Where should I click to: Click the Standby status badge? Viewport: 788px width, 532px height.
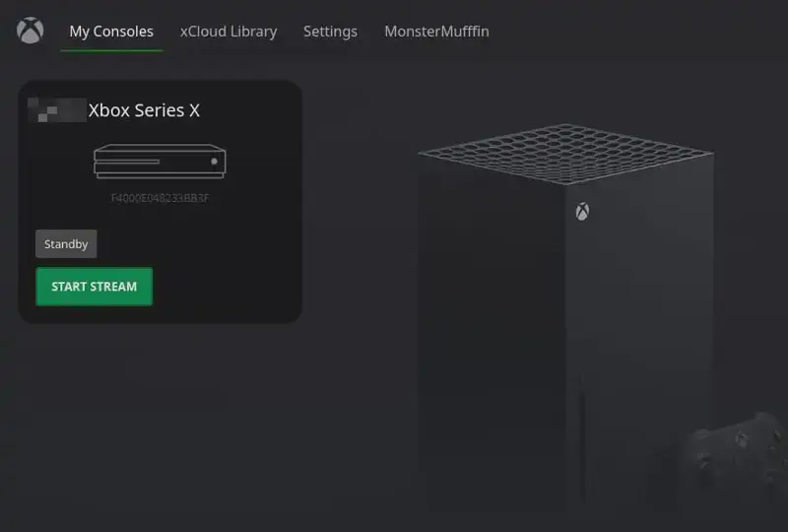click(x=66, y=244)
